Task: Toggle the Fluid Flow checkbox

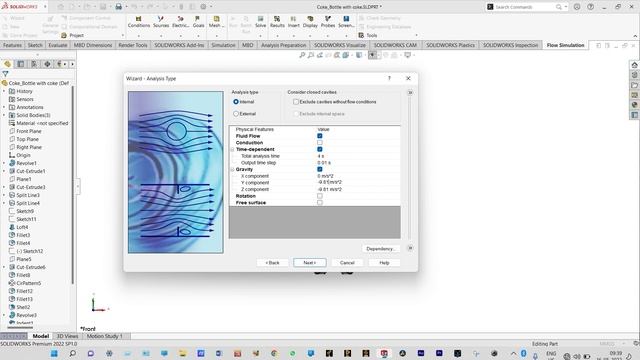Action: pos(320,136)
